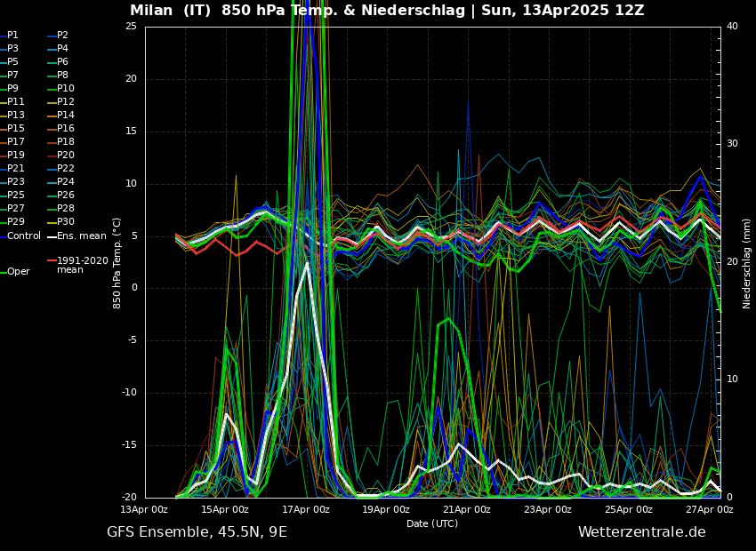Click the 13Apr 00z date tick label

tap(144, 510)
